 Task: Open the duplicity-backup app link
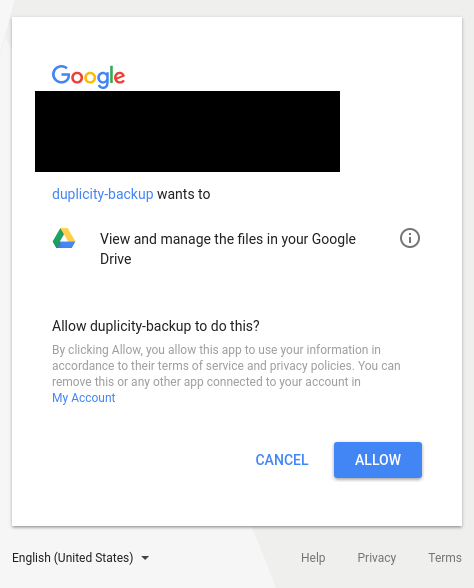(103, 194)
